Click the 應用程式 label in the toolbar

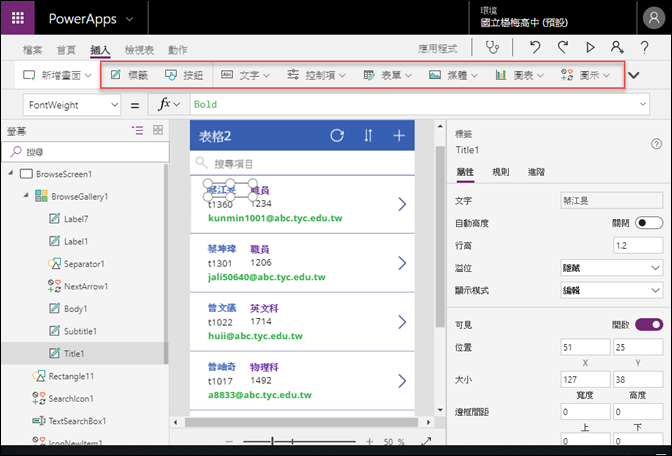pyautogui.click(x=438, y=49)
